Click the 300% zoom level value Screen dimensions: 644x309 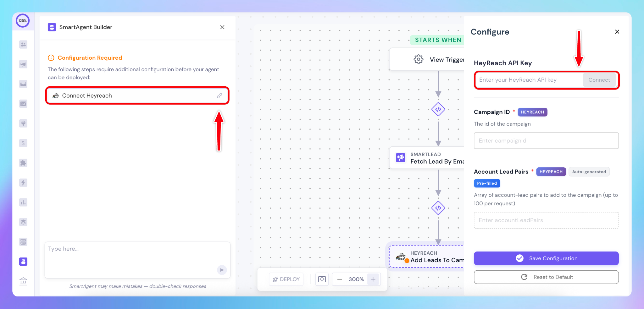pos(356,279)
